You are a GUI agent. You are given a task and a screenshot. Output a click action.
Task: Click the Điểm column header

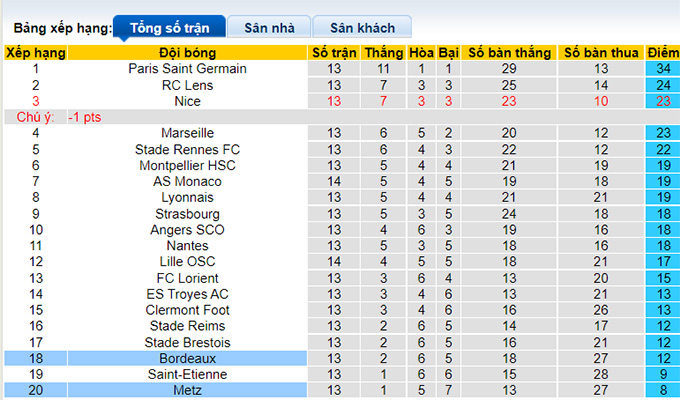pyautogui.click(x=662, y=52)
